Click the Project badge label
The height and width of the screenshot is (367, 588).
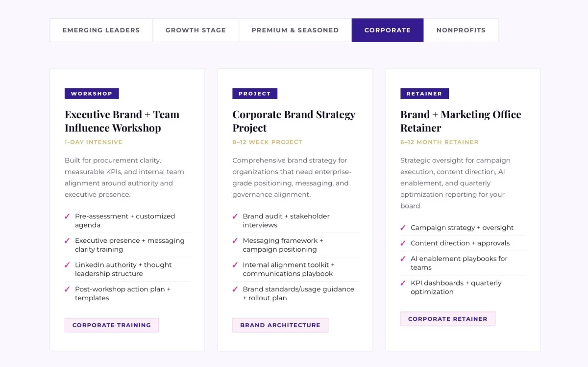coord(255,94)
